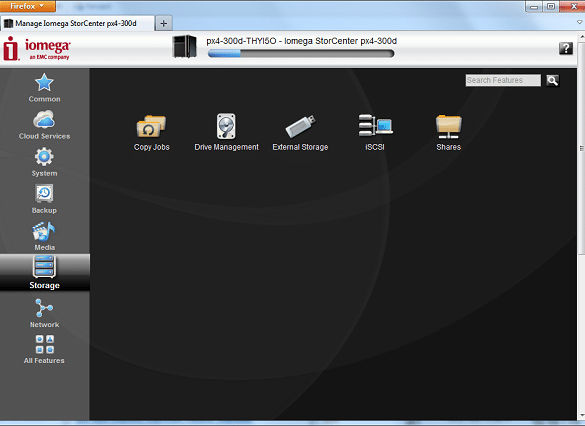Viewport: 585px width, 426px height.
Task: Click the Copy Jobs label
Action: point(151,147)
